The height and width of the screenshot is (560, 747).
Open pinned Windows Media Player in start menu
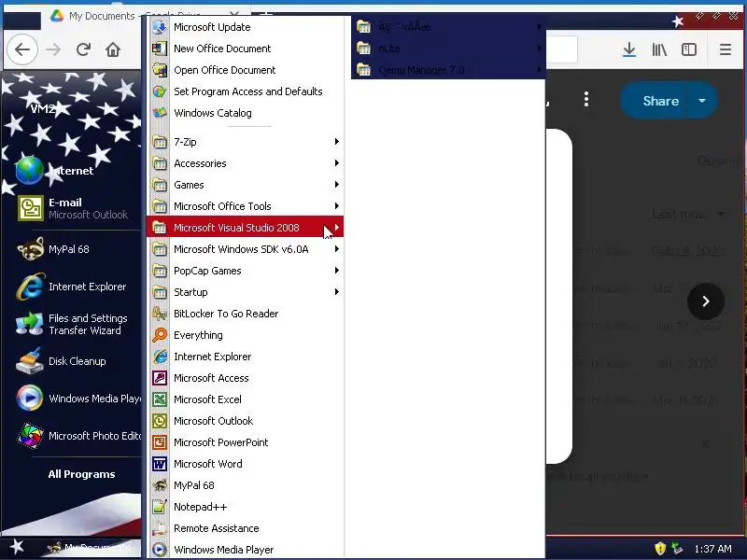(77, 399)
